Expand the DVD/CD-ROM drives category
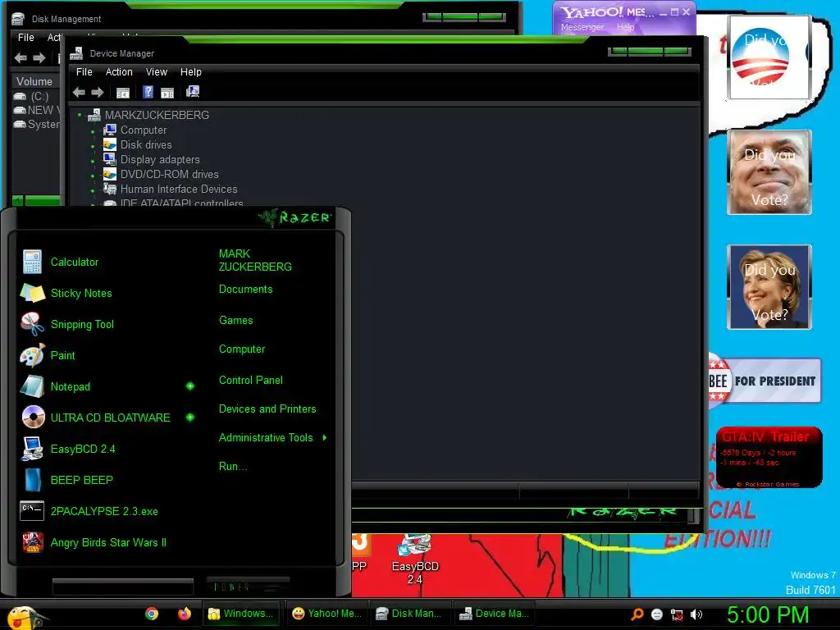 tap(93, 176)
